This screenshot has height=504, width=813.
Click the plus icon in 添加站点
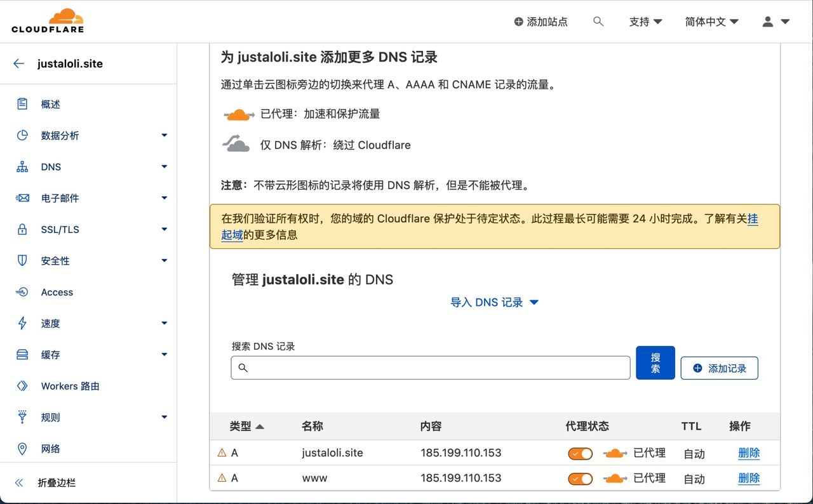[519, 22]
